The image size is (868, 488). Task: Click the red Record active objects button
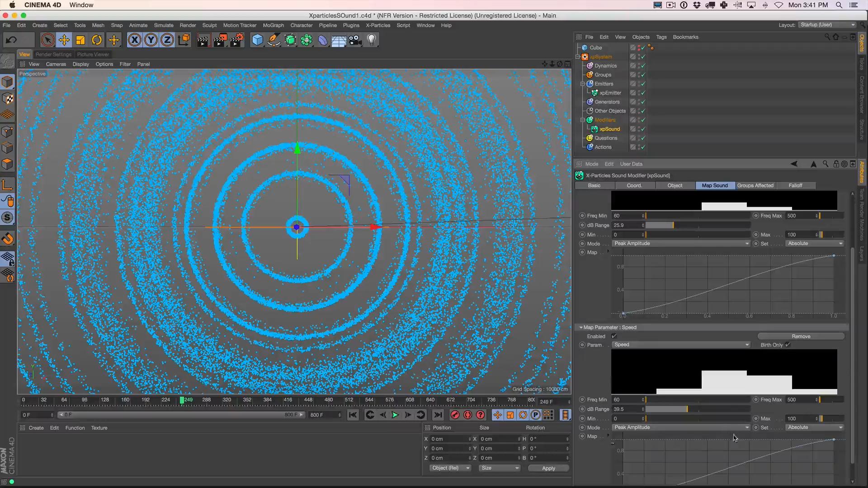(455, 415)
